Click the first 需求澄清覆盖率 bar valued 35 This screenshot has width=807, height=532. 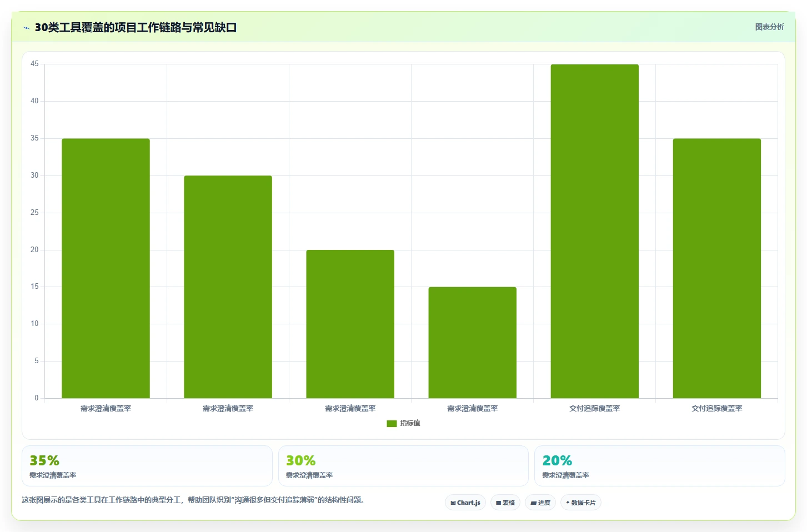(106, 268)
